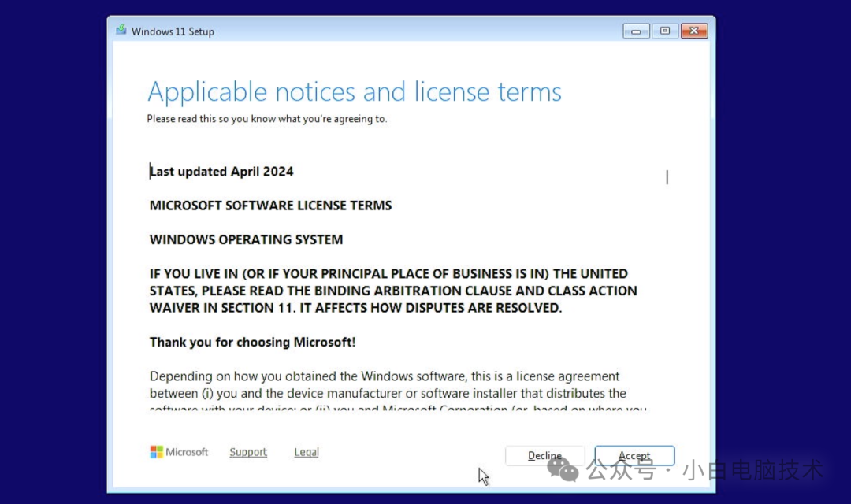Minimize the Windows 11 Setup window
851x504 pixels.
636,31
